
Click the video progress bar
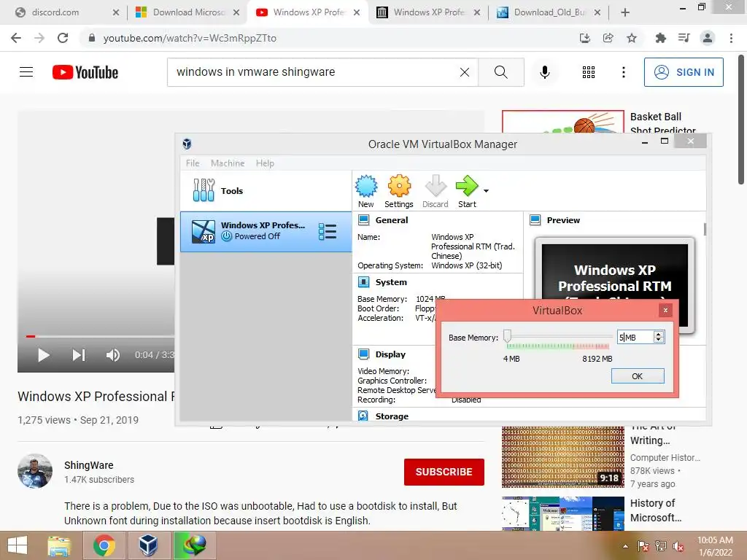pos(100,336)
